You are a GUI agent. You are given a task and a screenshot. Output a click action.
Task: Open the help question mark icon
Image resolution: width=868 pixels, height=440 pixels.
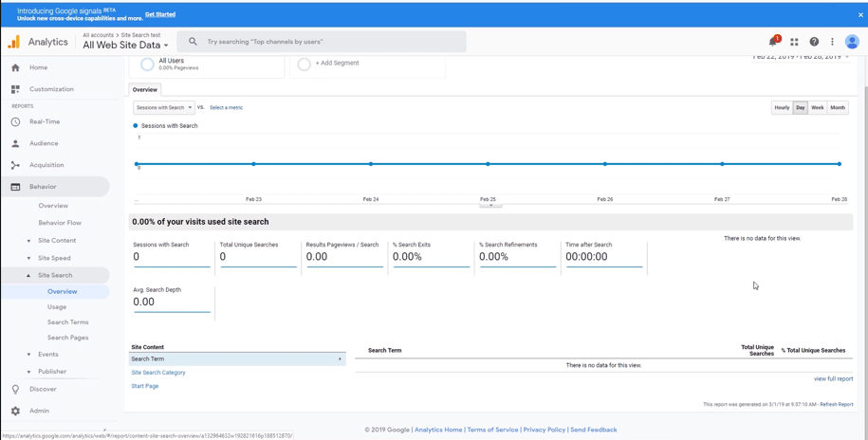click(814, 42)
